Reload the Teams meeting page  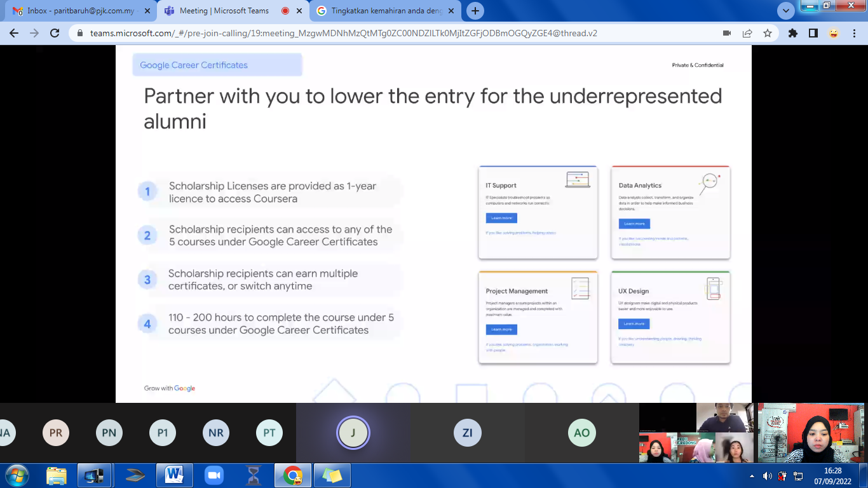coord(55,33)
